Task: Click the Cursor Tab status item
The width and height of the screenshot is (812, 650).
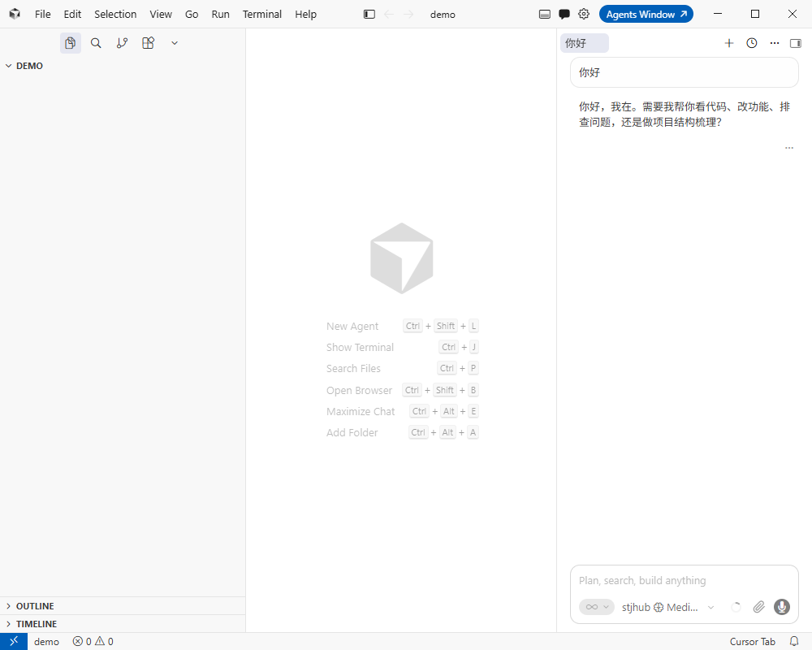Action: [x=753, y=641]
